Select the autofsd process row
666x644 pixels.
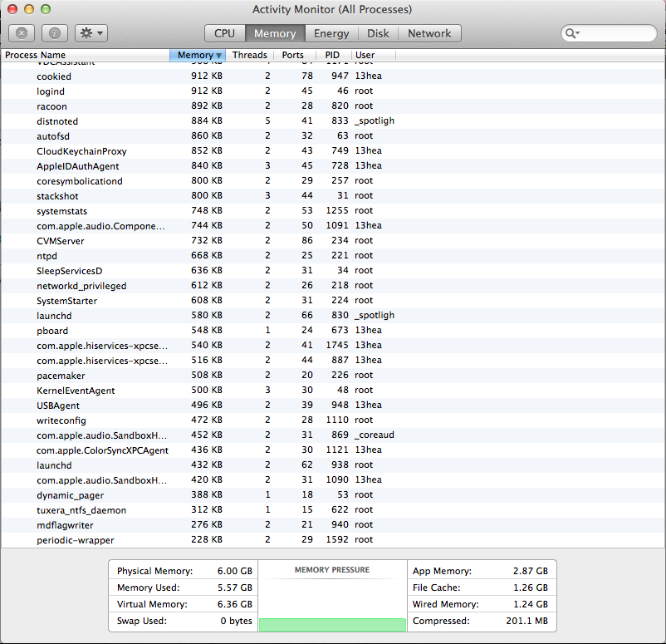[x=333, y=136]
